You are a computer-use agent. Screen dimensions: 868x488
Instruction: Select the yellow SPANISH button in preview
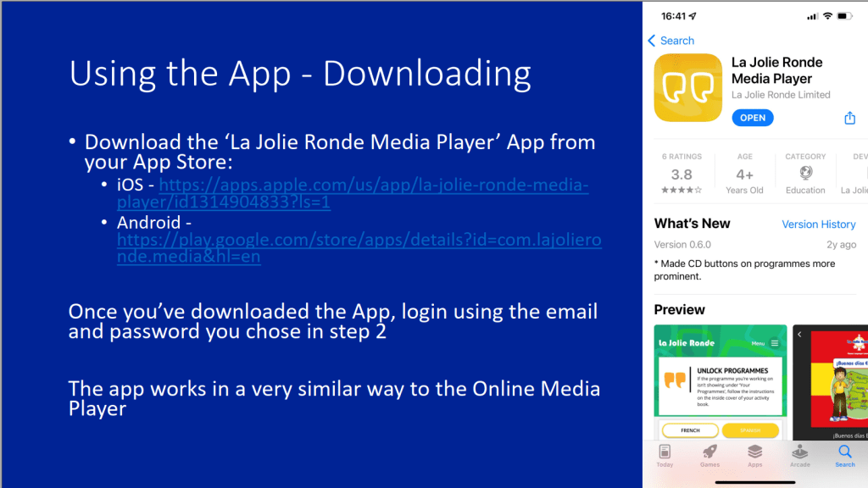(x=750, y=430)
